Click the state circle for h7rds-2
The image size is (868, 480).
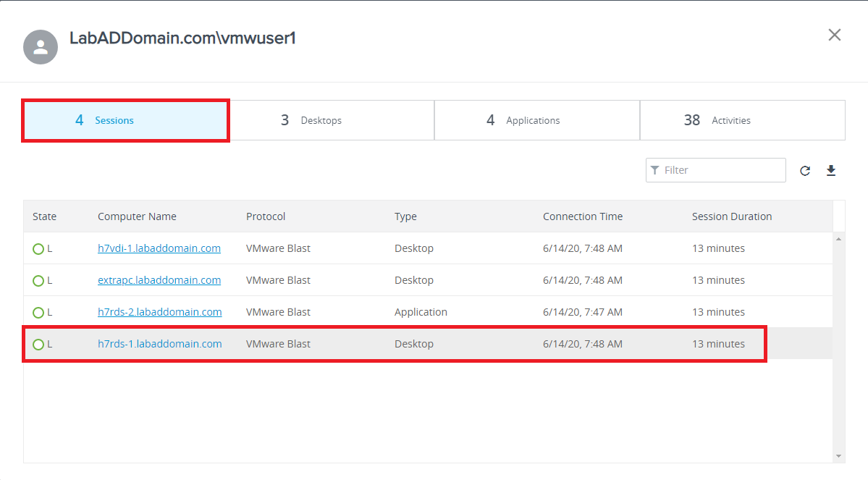(38, 313)
